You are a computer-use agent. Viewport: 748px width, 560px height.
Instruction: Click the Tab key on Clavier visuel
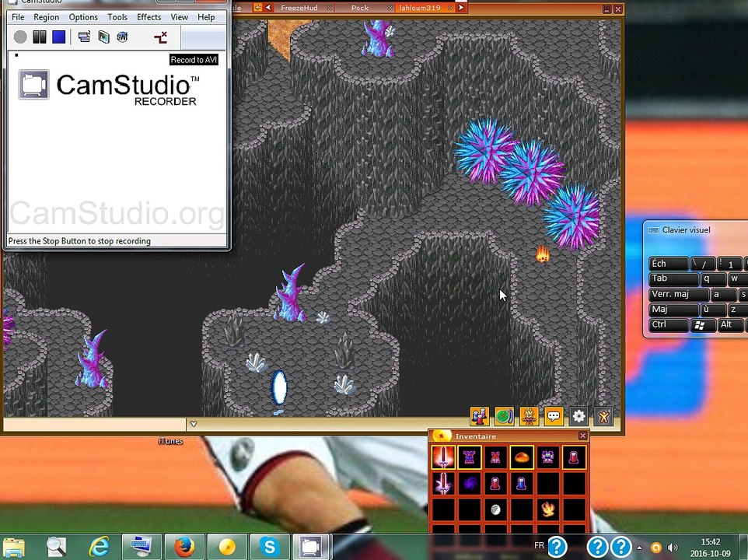point(673,279)
